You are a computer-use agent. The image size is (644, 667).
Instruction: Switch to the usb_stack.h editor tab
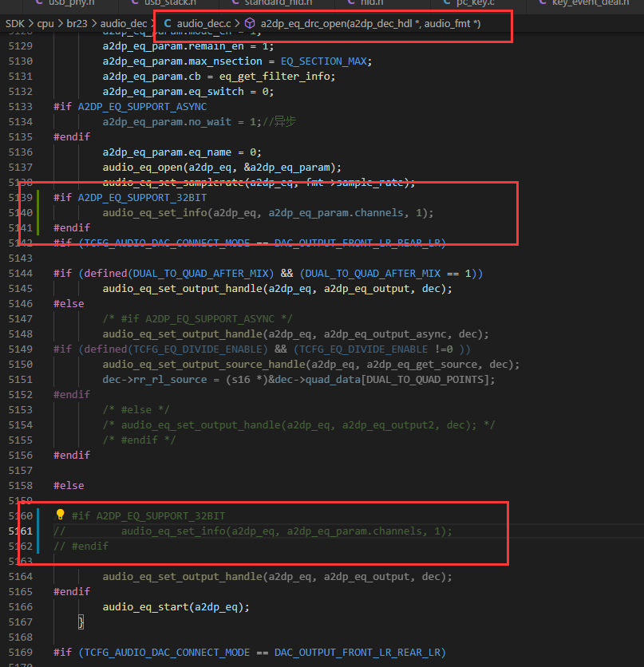click(170, 2)
